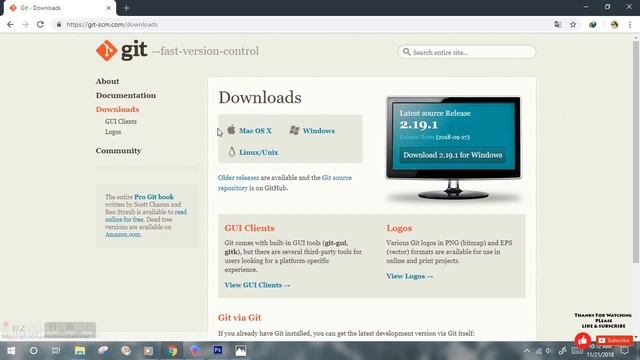640x360 pixels.
Task: Click View Logos link
Action: pos(409,276)
